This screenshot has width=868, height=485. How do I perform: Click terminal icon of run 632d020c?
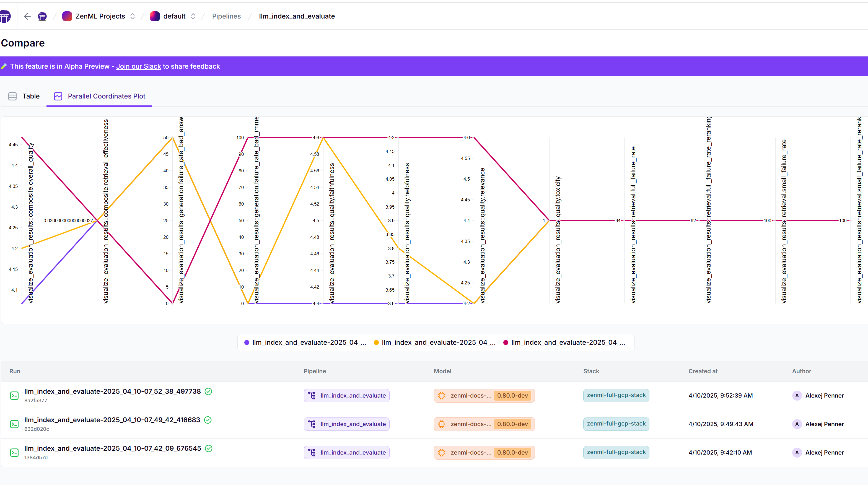point(14,424)
